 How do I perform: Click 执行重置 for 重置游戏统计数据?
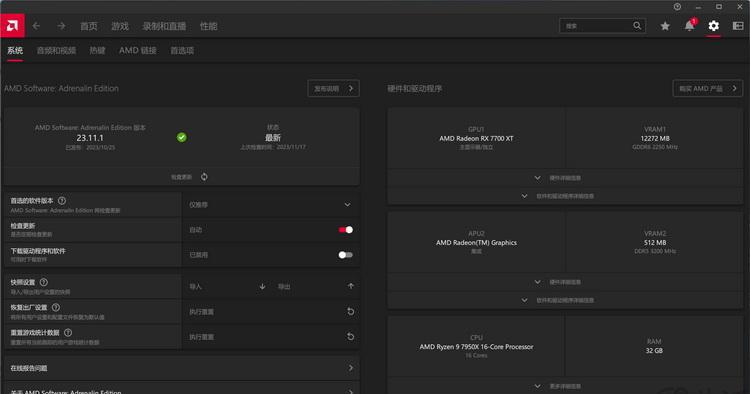[201, 337]
